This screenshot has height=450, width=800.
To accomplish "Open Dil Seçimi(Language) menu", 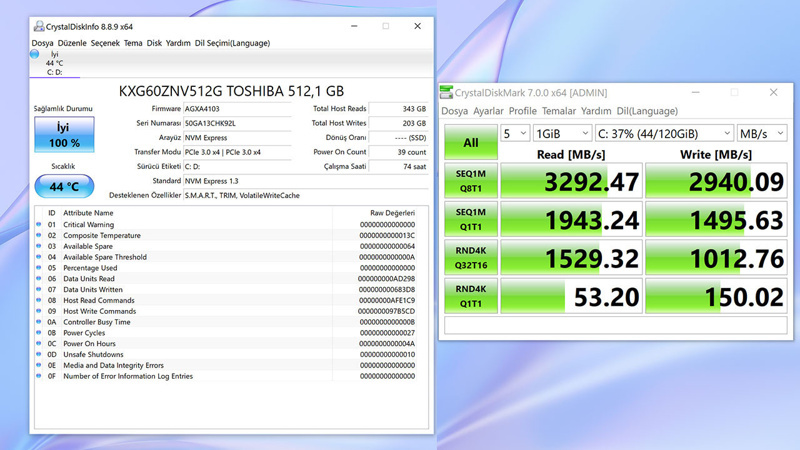I will pos(232,43).
